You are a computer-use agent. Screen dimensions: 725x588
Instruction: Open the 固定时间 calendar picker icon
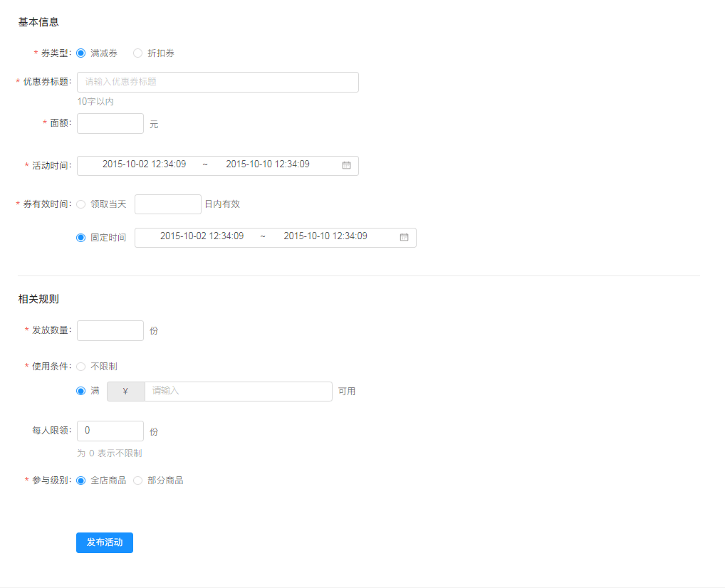405,237
